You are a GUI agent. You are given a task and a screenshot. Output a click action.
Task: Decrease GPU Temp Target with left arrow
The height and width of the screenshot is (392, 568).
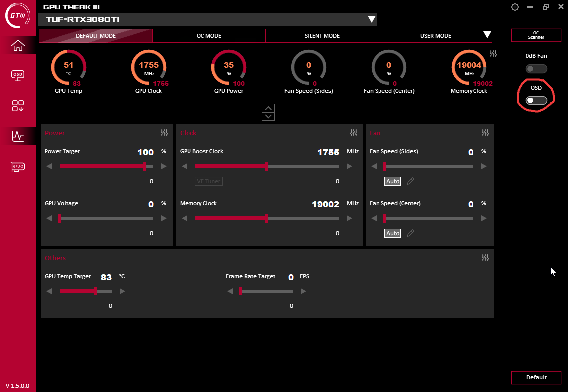click(49, 291)
